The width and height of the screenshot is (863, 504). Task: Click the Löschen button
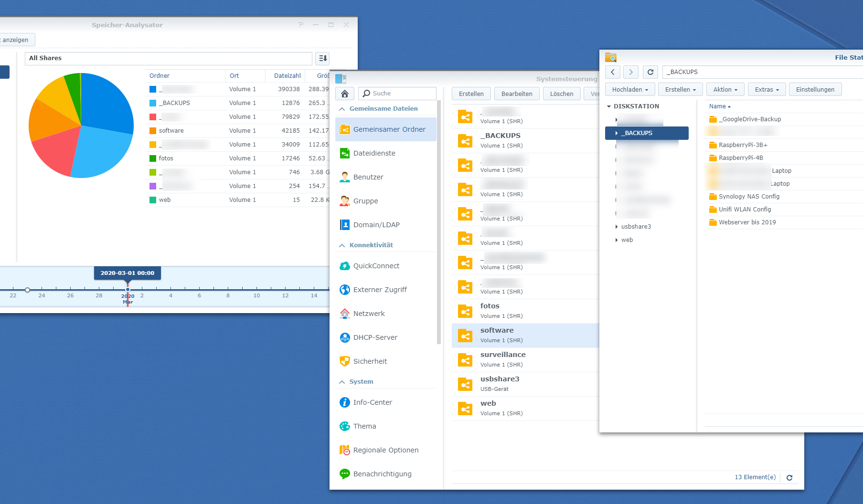coord(562,94)
